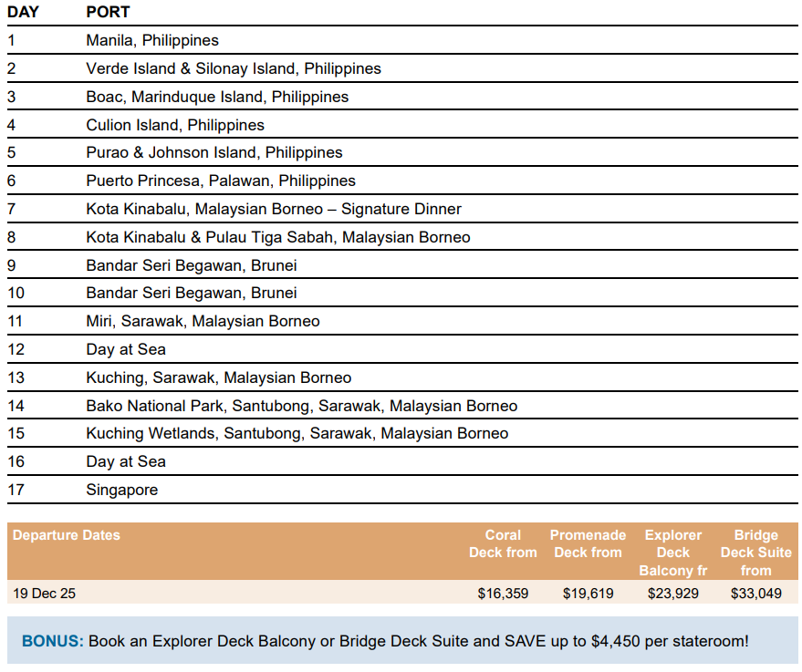Select the 'Culion Island, Philippines' entry
Screen dimensions: 802x672
click(175, 125)
